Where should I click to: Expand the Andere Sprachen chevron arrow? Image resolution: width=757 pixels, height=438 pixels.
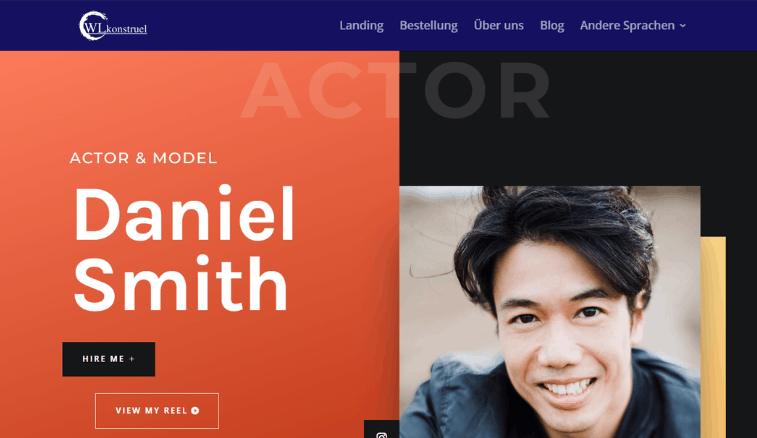[x=683, y=26]
